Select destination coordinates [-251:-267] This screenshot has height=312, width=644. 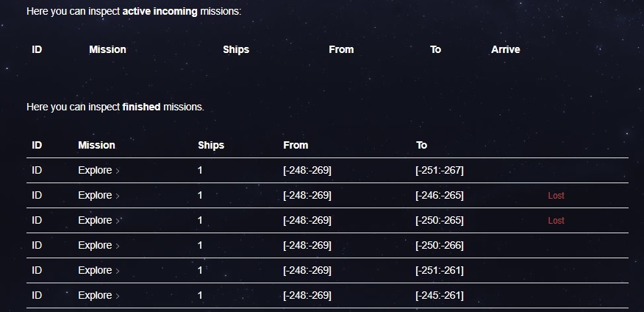pyautogui.click(x=440, y=170)
